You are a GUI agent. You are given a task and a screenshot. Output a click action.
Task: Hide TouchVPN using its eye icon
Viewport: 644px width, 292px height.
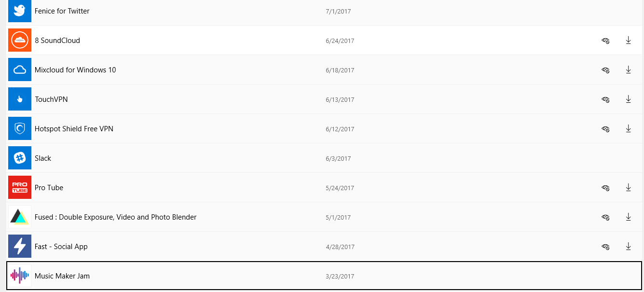click(x=605, y=100)
